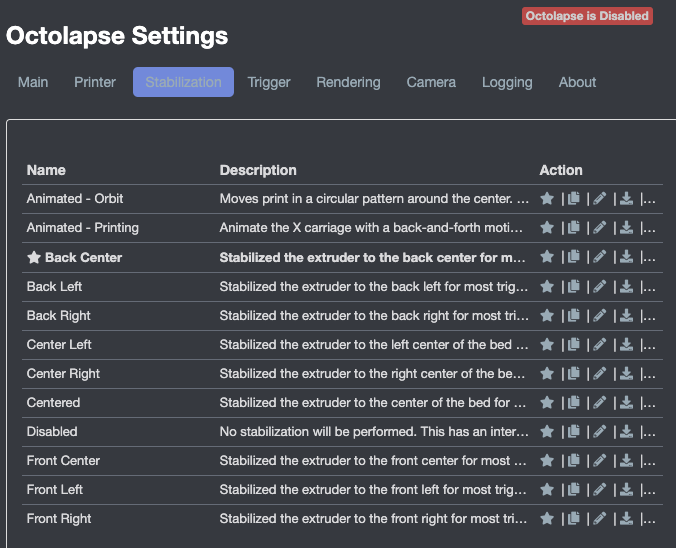This screenshot has height=548, width=676.
Task: Select the Animated - Printing name cell
Action: (82, 228)
